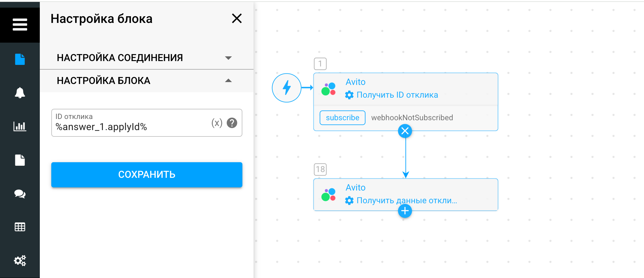
Task: Click the blue document icon in sidebar
Action: (20, 59)
